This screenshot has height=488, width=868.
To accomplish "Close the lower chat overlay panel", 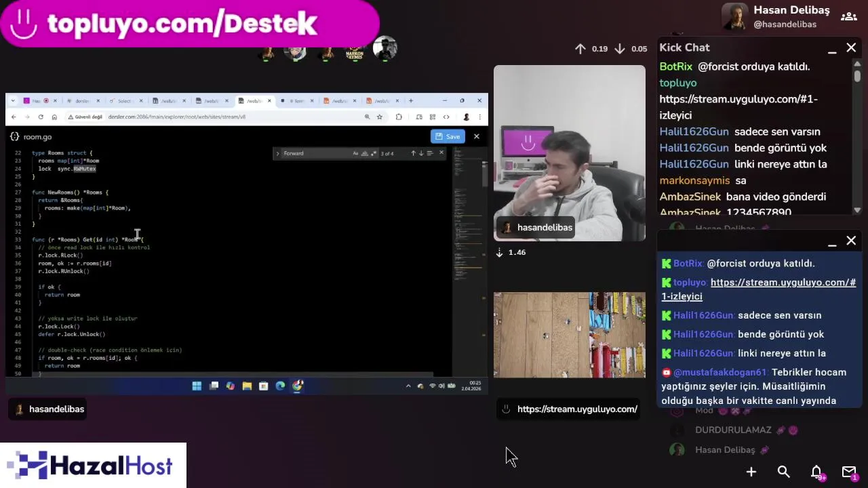I will click(x=851, y=241).
